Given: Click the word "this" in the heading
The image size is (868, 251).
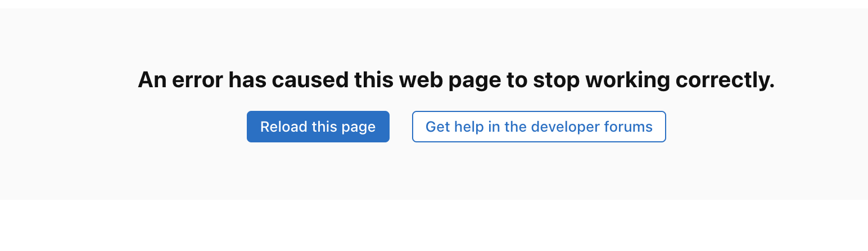Looking at the screenshot, I should click(374, 80).
